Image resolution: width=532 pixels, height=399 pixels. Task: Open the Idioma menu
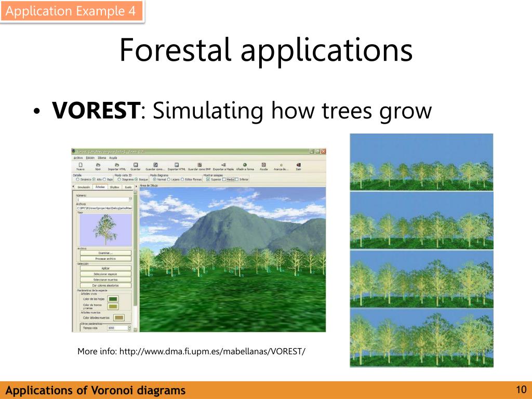point(102,158)
